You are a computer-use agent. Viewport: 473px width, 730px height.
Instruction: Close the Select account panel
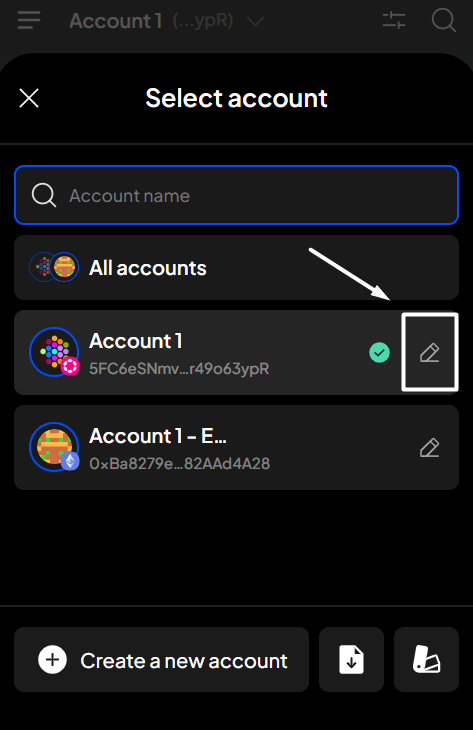[x=29, y=98]
